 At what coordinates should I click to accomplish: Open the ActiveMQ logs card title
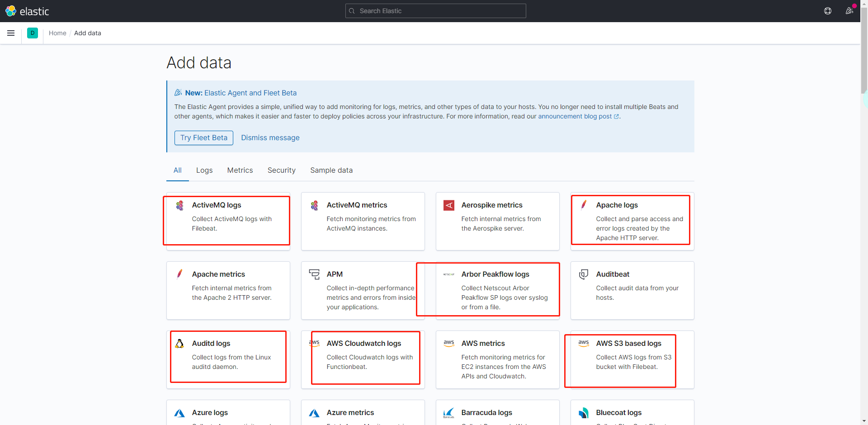217,205
